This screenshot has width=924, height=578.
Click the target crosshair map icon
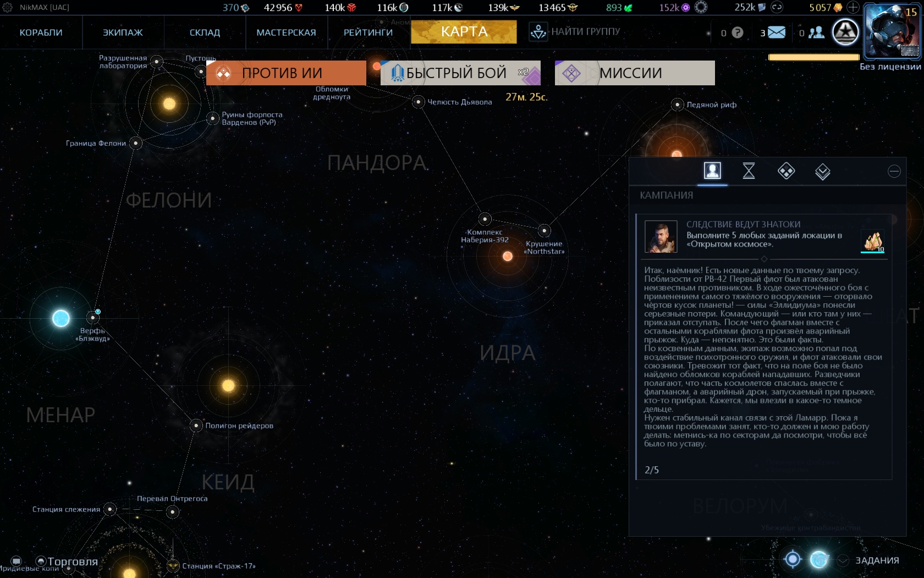pyautogui.click(x=793, y=559)
